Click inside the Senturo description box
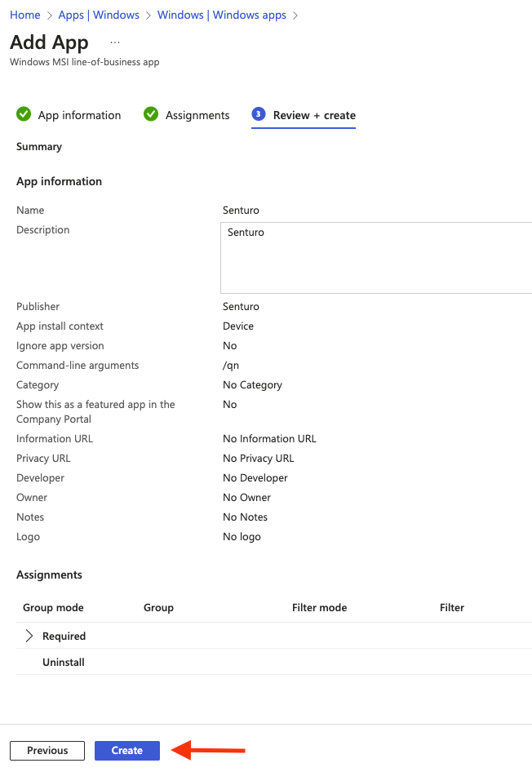The image size is (532, 772). coord(376,258)
